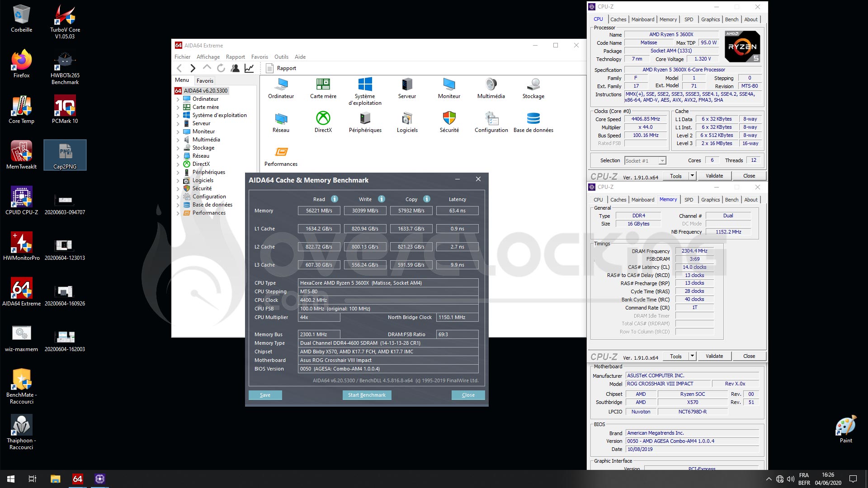Switch to SPD tab in lower CPU-Z
Viewport: 868px width, 488px height.
point(689,200)
